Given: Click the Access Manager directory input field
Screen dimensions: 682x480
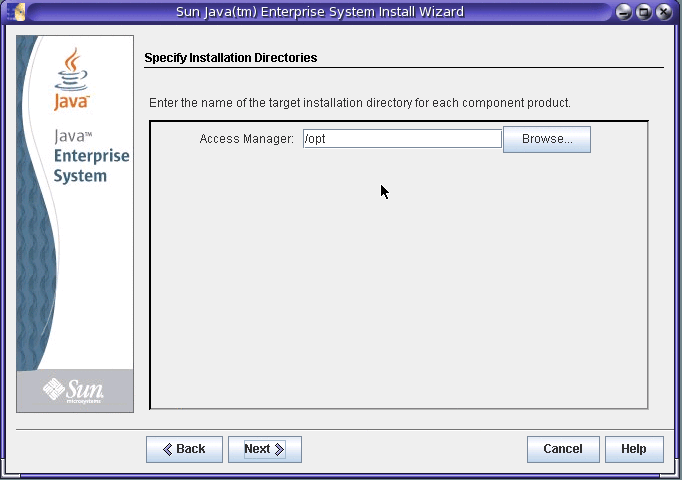Looking at the screenshot, I should click(x=402, y=139).
